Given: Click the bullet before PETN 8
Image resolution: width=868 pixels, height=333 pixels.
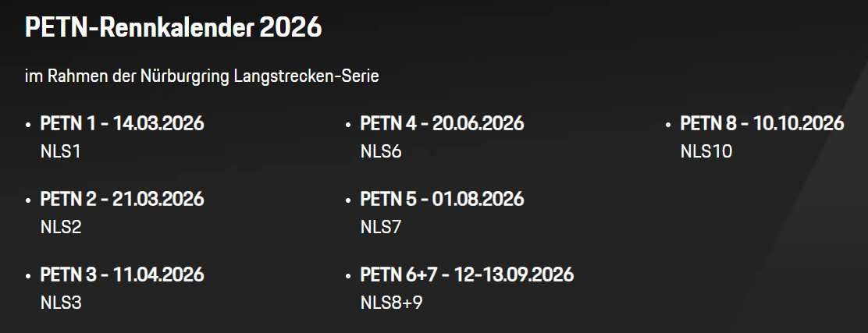Looking at the screenshot, I should click(x=668, y=125).
